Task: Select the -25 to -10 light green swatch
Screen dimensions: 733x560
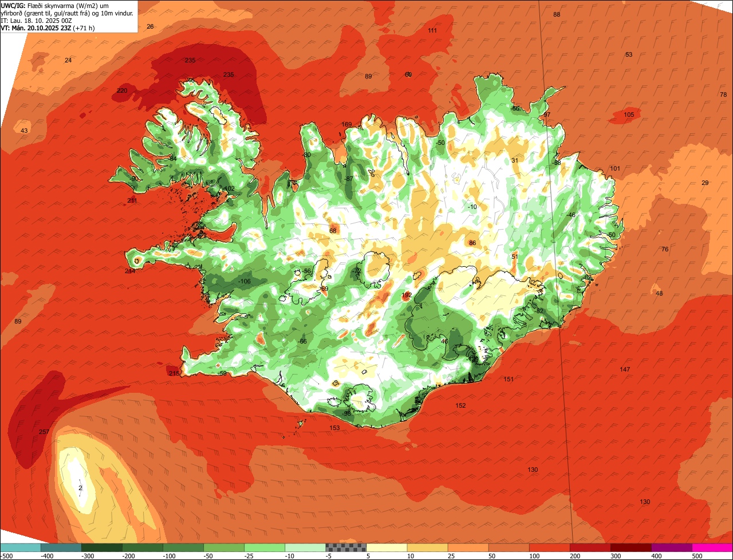Action: tap(265, 547)
